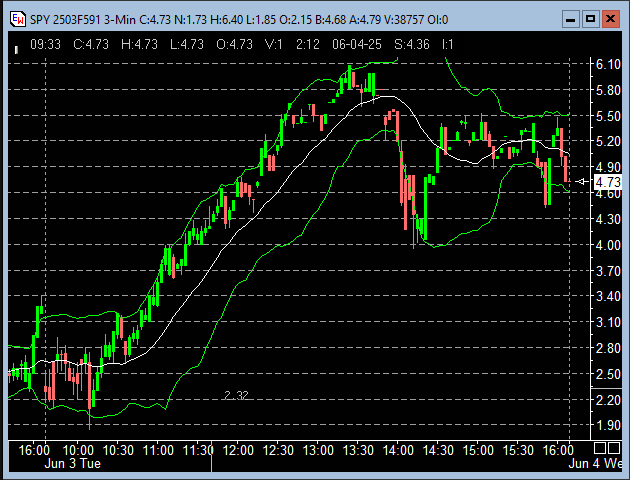This screenshot has height=480, width=630.
Task: Click the 6.10 price axis label
Action: coord(608,64)
